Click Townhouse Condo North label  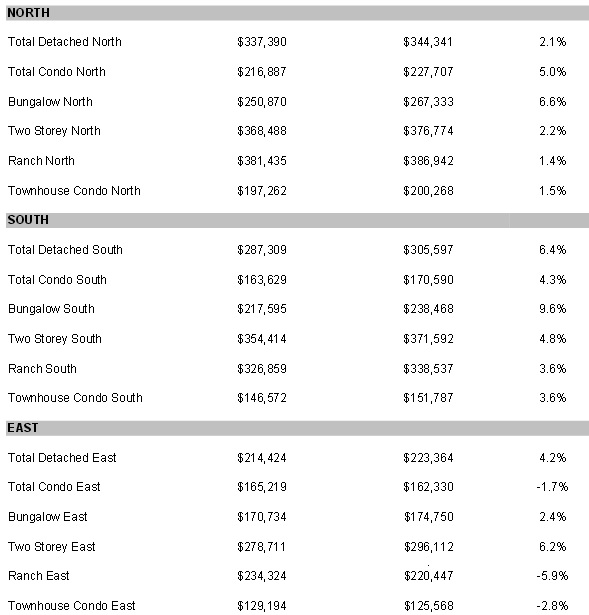tap(74, 191)
